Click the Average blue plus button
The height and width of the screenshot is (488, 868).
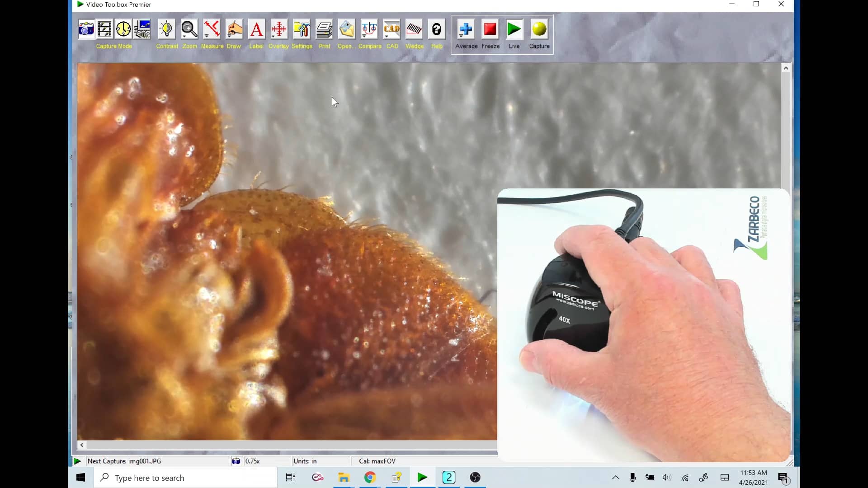pyautogui.click(x=466, y=29)
